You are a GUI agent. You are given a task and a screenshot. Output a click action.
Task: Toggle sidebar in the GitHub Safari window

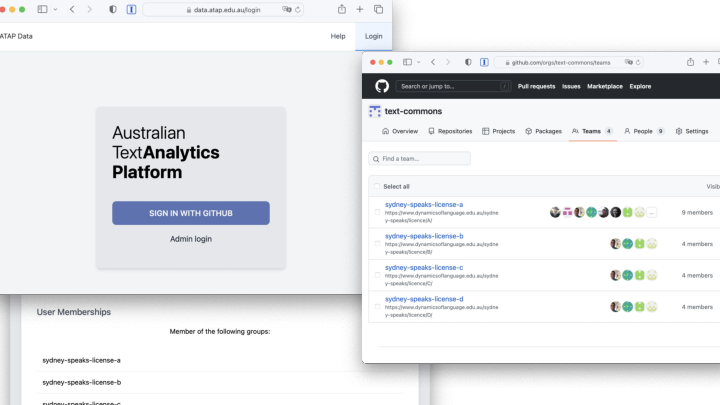pyautogui.click(x=407, y=62)
